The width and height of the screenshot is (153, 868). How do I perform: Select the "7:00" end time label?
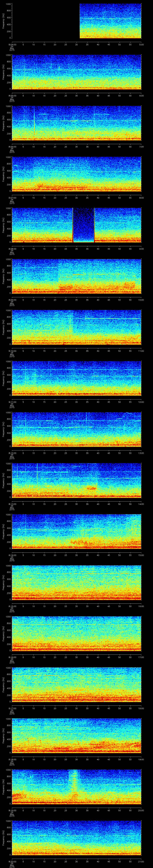(141, 147)
